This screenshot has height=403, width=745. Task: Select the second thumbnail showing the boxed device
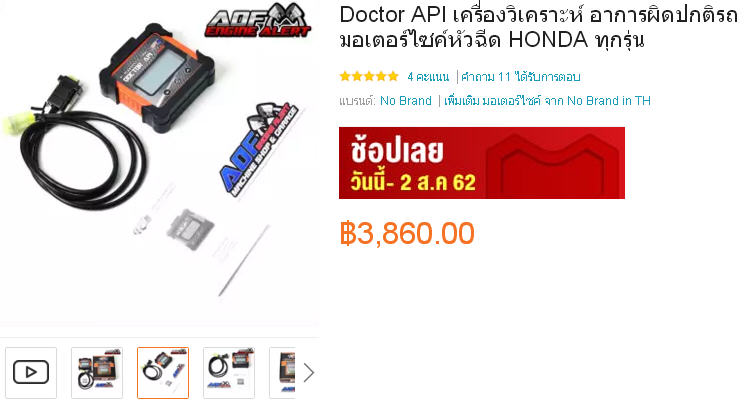coord(97,373)
